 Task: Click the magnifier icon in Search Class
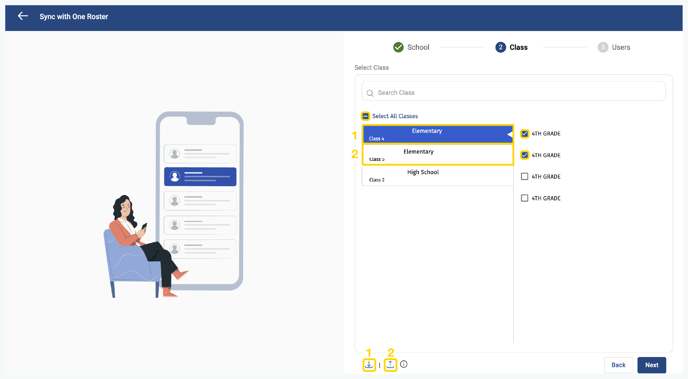coord(370,93)
